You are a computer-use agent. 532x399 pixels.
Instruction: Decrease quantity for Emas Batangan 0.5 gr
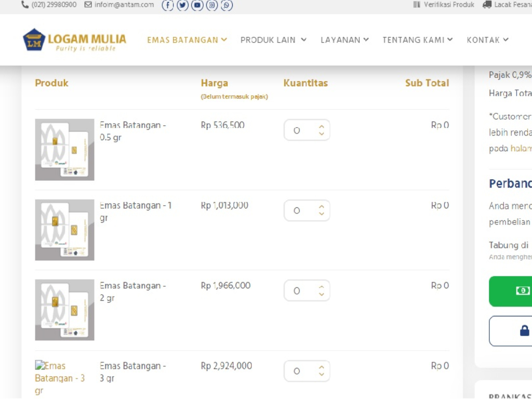click(321, 134)
